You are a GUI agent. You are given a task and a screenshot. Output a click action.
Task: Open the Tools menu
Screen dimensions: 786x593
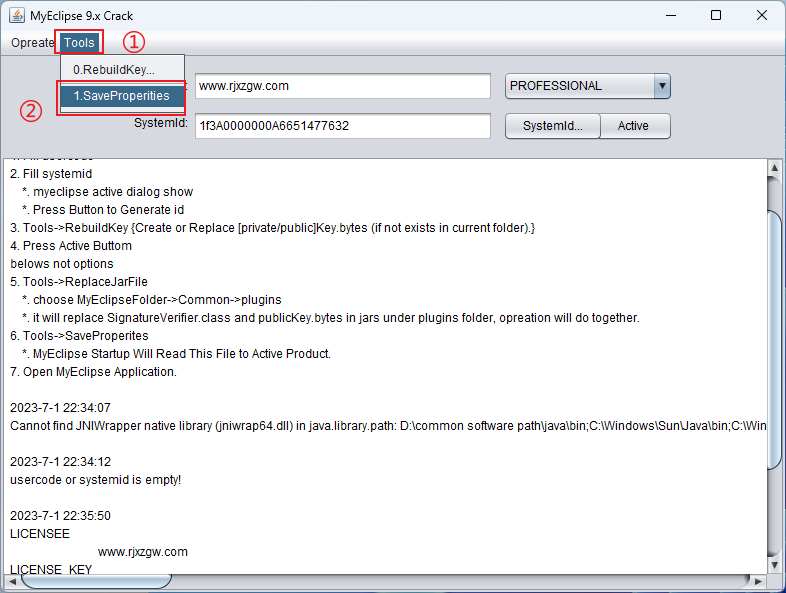(79, 43)
